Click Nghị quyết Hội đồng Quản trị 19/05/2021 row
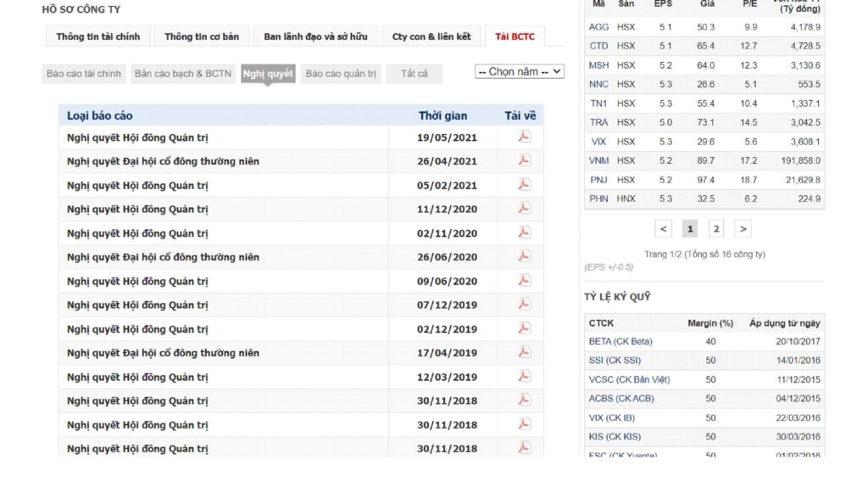The height and width of the screenshot is (487, 868). click(301, 137)
